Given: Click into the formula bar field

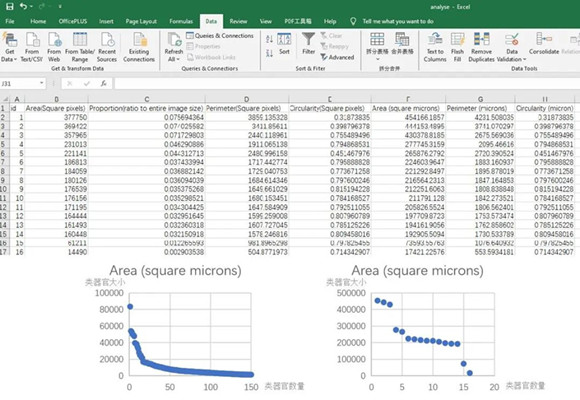Looking at the screenshot, I should [x=347, y=83].
